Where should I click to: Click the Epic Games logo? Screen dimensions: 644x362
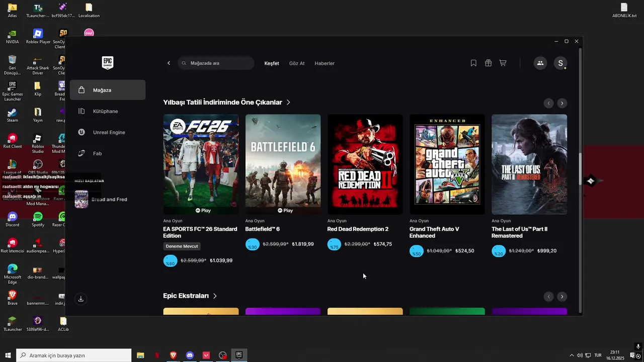click(x=108, y=63)
